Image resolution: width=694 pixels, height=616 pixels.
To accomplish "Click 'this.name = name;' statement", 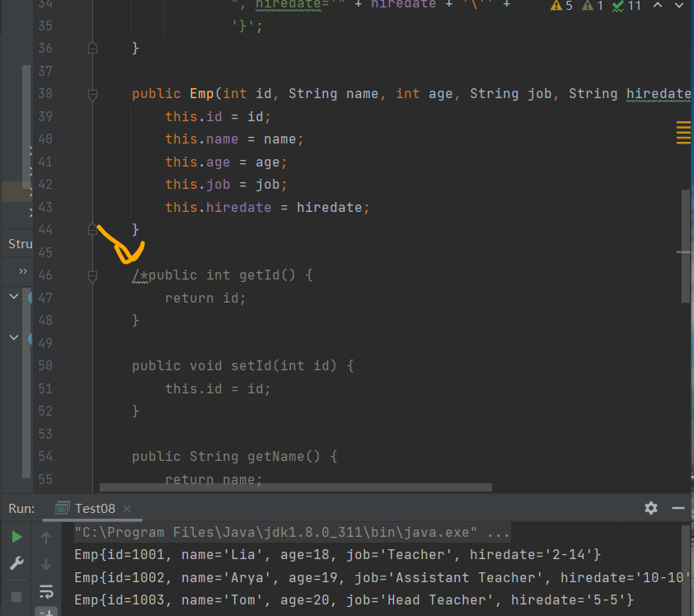I will tap(234, 139).
